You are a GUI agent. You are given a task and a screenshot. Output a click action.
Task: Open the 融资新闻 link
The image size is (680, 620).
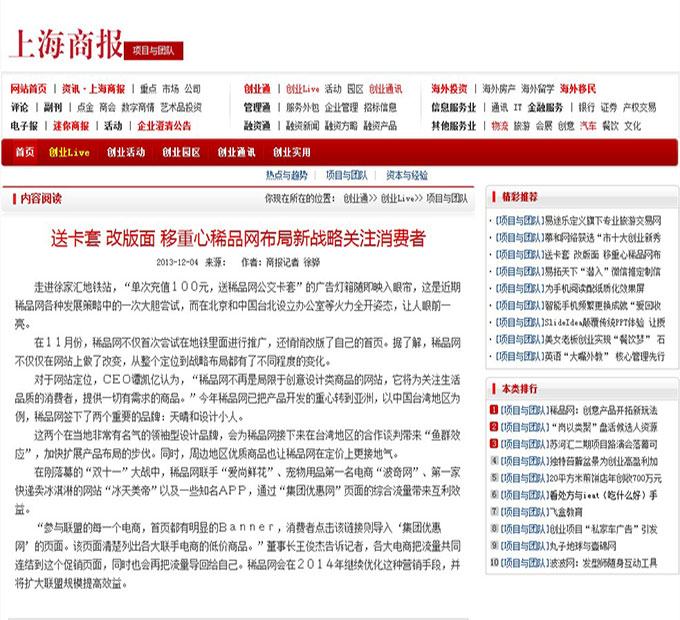(302, 126)
